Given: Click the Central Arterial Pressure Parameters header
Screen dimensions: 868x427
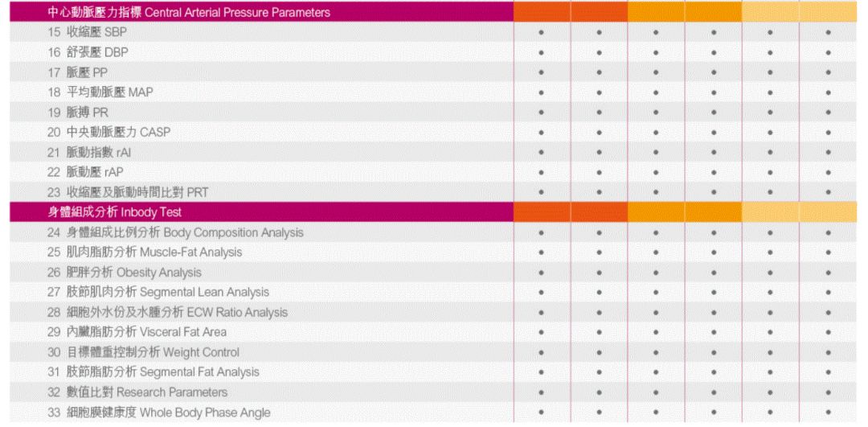Looking at the screenshot, I should (x=189, y=12).
